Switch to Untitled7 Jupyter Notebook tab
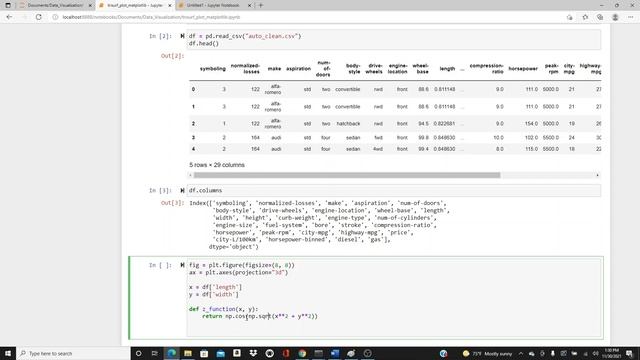Image resolution: width=640 pixels, height=360 pixels. click(x=213, y=5)
